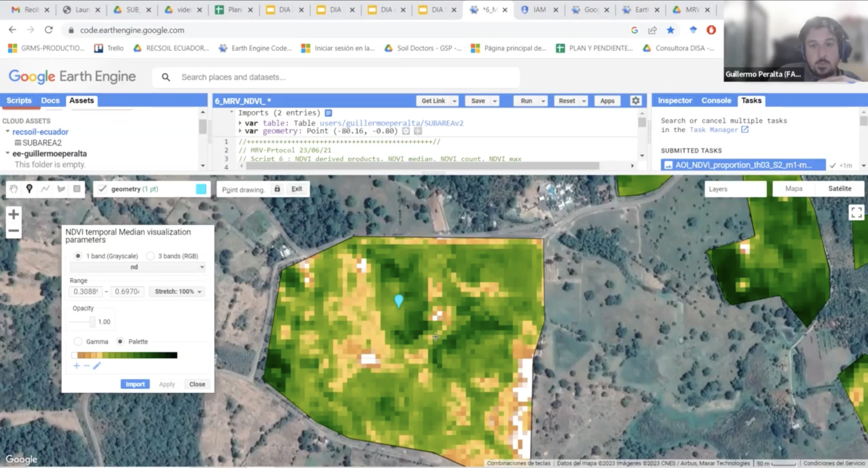
Task: Open the Docs tab
Action: (x=50, y=100)
